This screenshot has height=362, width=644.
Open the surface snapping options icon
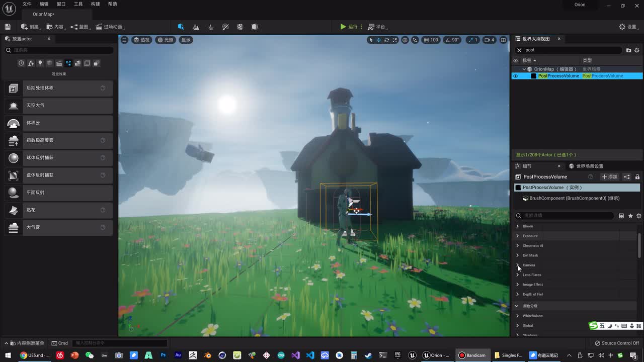click(x=415, y=40)
